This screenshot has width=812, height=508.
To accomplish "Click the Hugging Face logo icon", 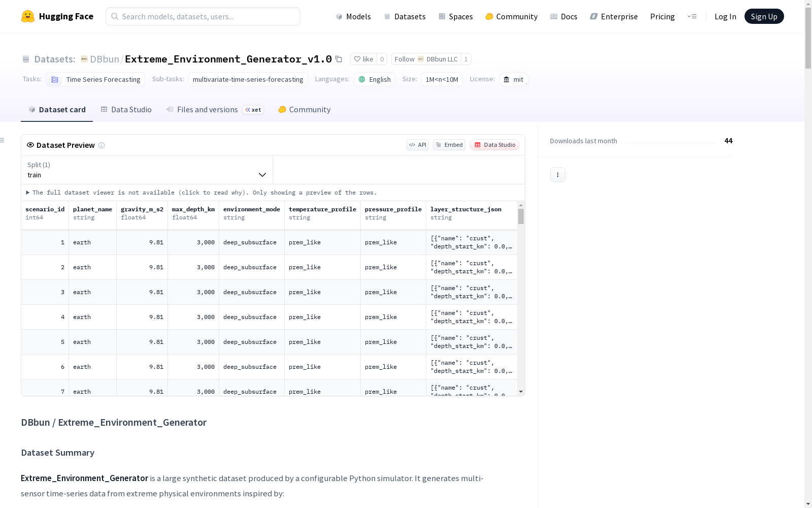I will click(x=28, y=16).
